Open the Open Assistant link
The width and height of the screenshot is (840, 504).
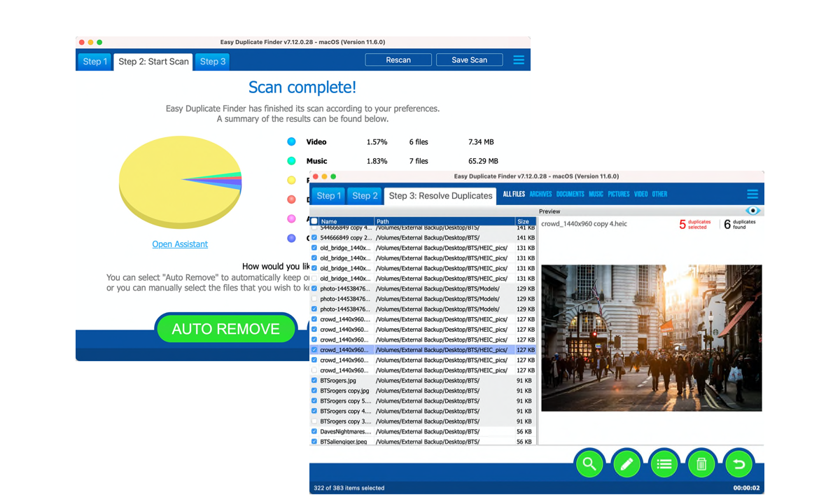pos(180,244)
